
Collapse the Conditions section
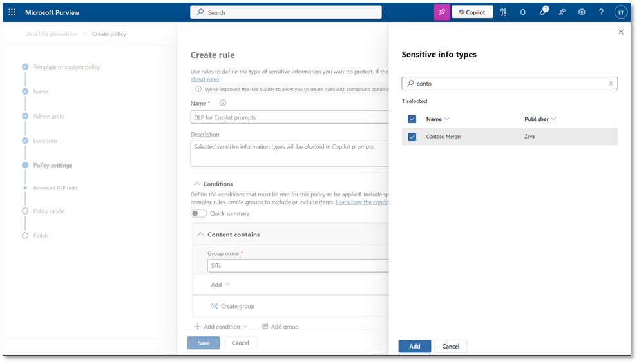coord(197,184)
